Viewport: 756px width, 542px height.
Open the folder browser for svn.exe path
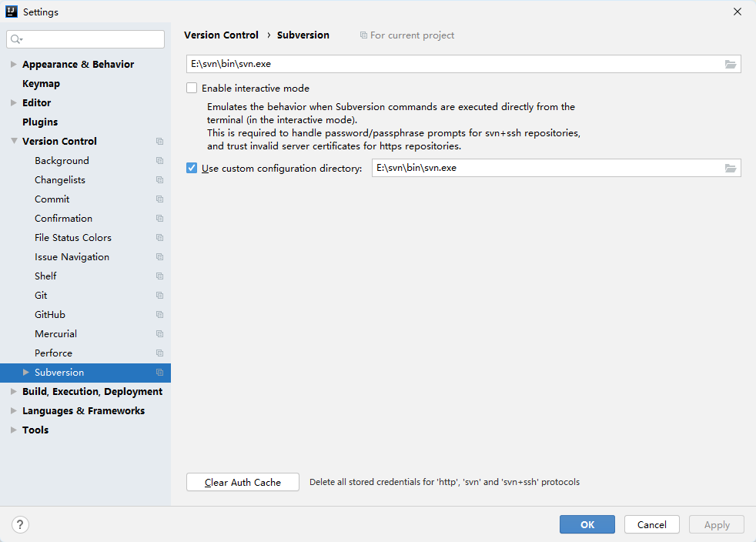pos(730,64)
